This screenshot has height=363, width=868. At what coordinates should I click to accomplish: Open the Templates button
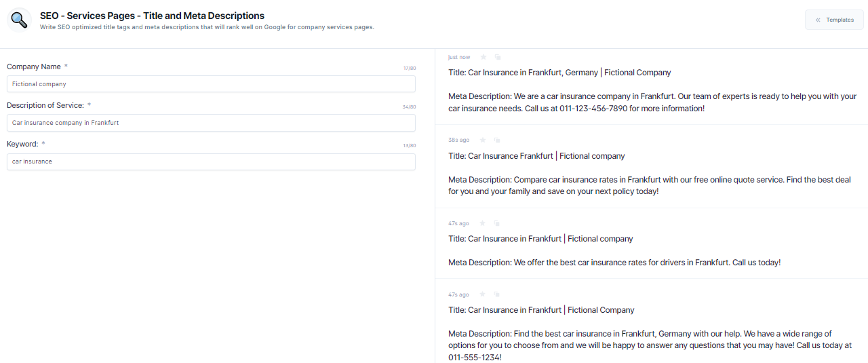[x=834, y=20]
